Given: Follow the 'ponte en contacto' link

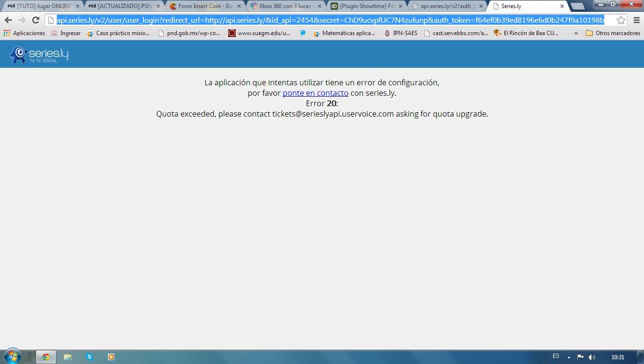Looking at the screenshot, I should click(315, 93).
